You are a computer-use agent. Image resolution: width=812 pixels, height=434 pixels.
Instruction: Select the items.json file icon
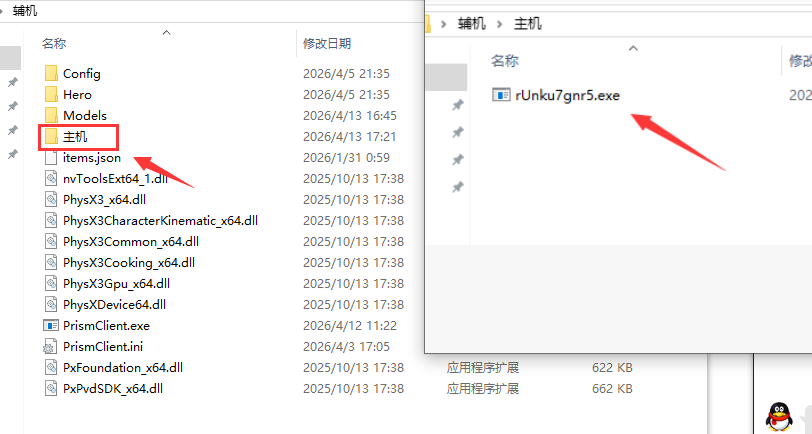click(x=51, y=157)
